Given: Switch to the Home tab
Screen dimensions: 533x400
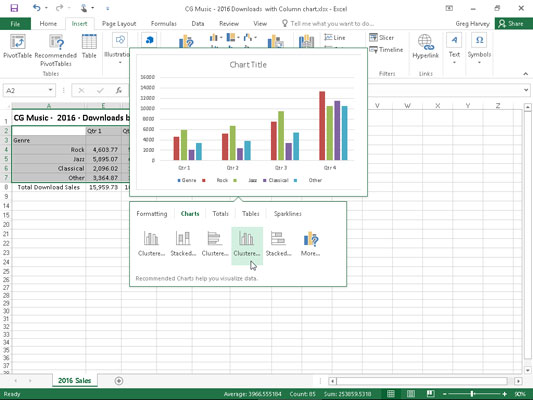Looking at the screenshot, I should point(48,23).
